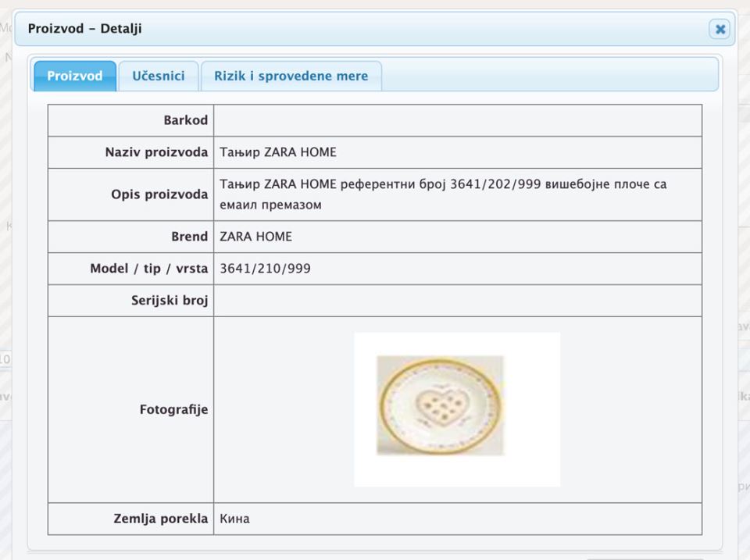This screenshot has height=560, width=750.
Task: Click the Barkod row label
Action: [x=185, y=120]
